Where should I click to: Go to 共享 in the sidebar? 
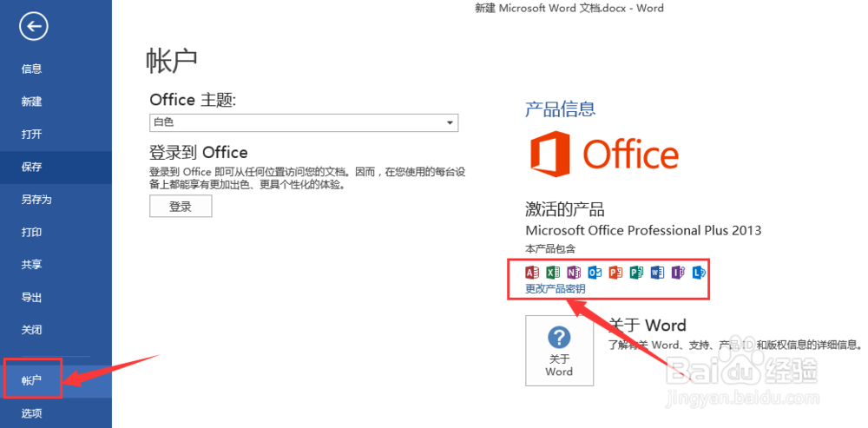coord(56,265)
